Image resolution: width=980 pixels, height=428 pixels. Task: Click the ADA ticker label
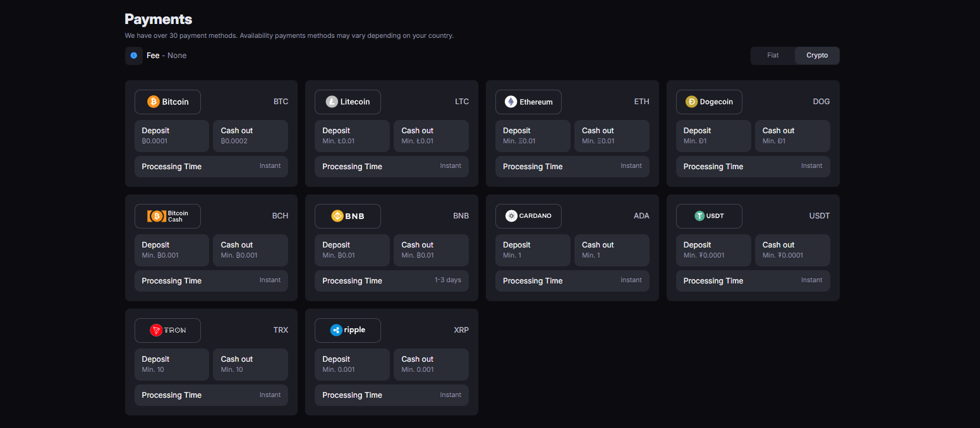641,216
